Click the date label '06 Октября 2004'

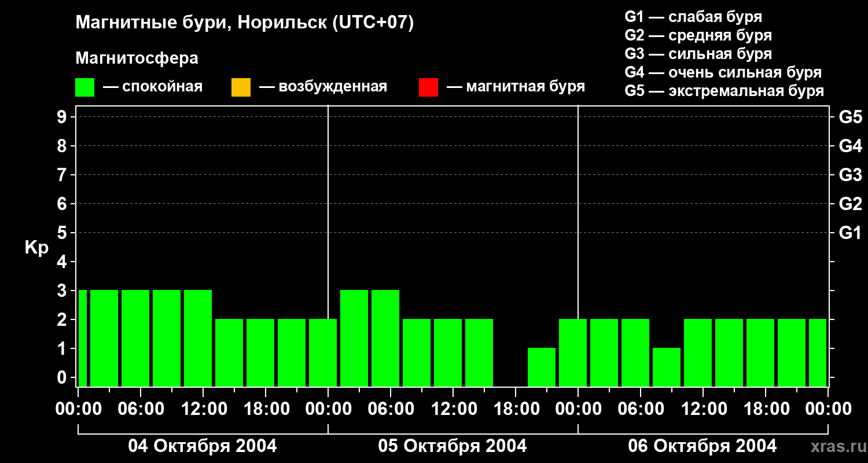[703, 446]
